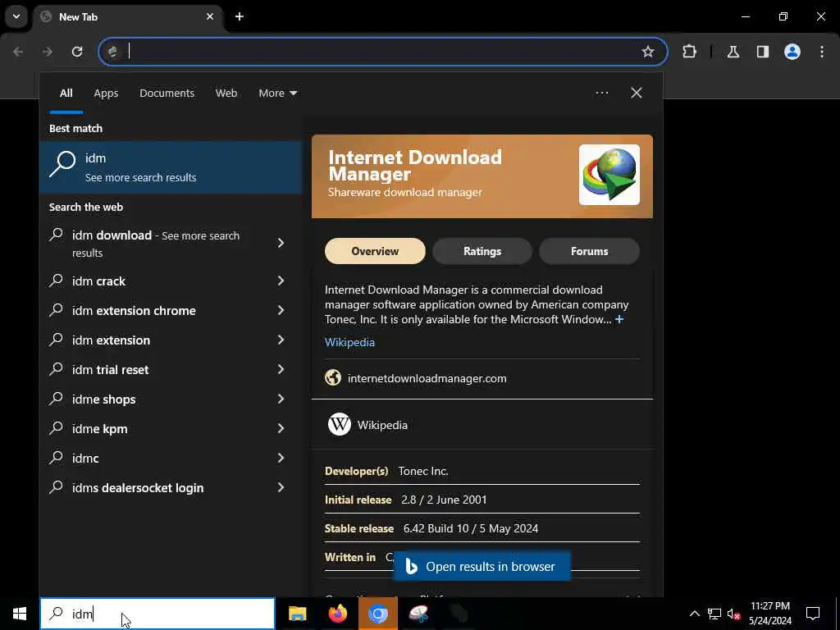Expand arrow for idms dealersocket login

[281, 487]
